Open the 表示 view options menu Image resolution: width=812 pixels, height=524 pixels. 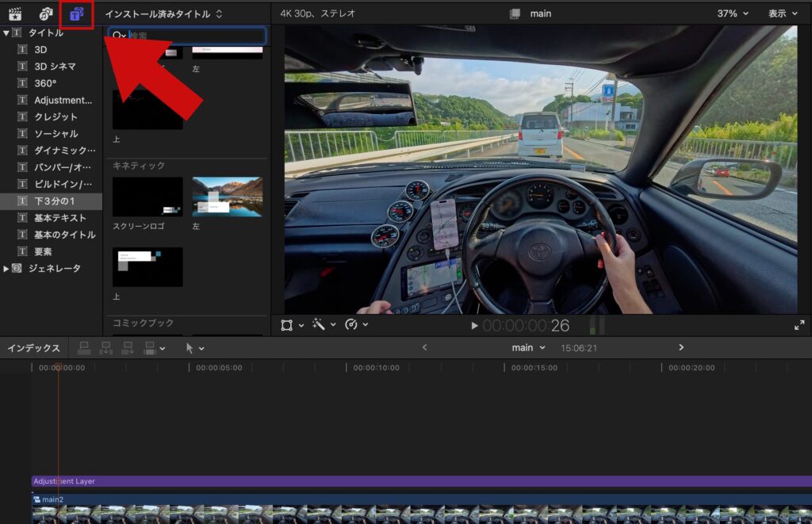(782, 13)
